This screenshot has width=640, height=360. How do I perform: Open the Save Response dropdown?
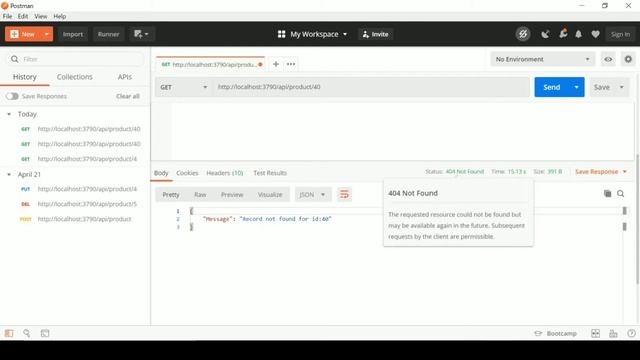click(600, 172)
